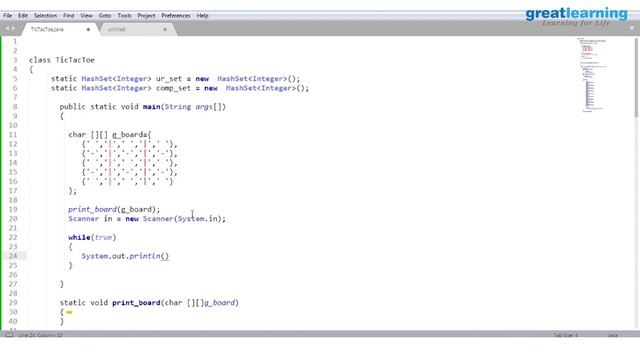This screenshot has width=640, height=360.
Task: Place cursor on 'class TicTacToe' line
Action: (62, 60)
